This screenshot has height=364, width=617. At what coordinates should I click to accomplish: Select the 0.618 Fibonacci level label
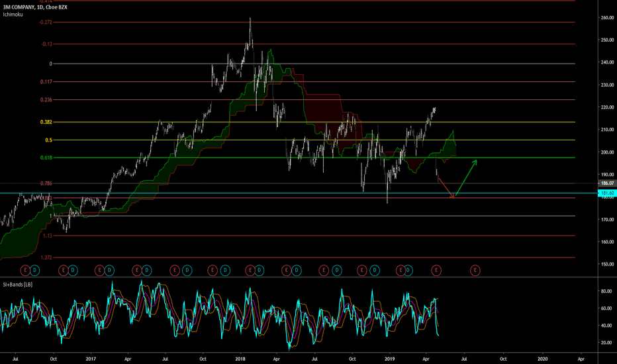click(46, 158)
